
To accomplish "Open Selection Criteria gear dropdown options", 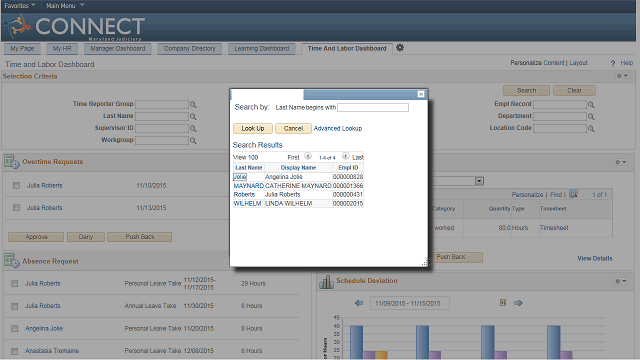I will 622,76.
